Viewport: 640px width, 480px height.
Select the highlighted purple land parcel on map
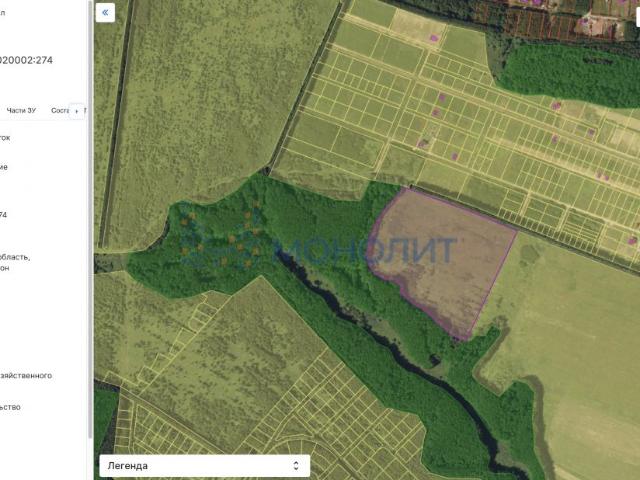coord(441,261)
